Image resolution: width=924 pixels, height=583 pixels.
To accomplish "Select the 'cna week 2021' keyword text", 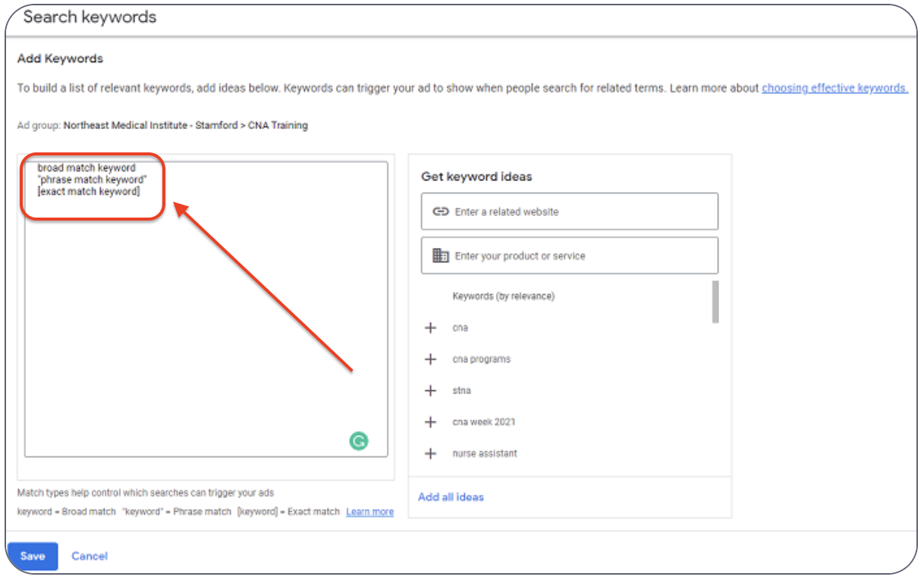I will 483,422.
